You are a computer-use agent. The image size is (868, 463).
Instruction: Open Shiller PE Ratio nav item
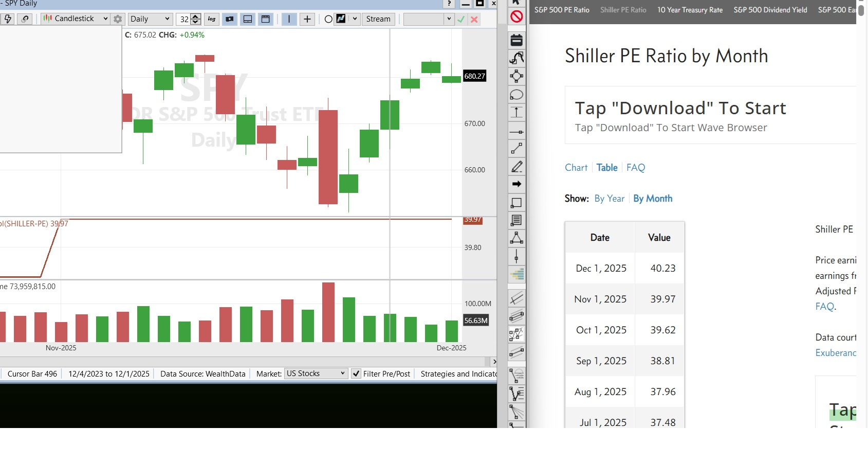[x=623, y=10]
